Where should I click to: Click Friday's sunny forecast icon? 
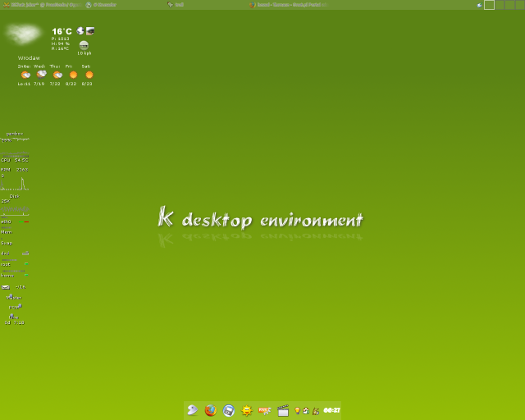pos(73,75)
